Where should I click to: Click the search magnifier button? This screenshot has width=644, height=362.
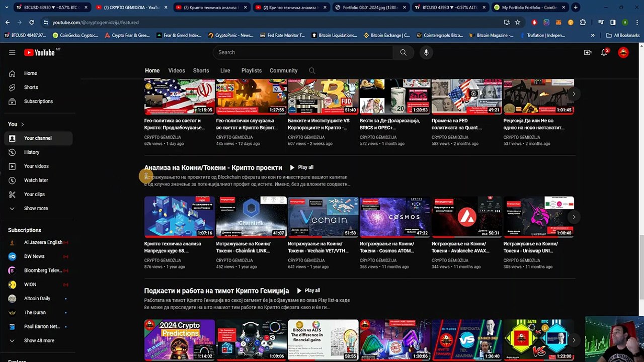tap(403, 52)
